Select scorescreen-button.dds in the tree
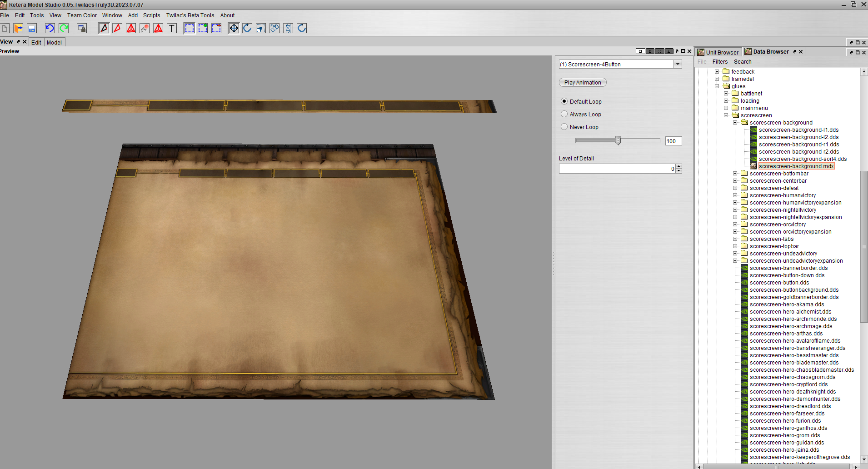Image resolution: width=868 pixels, height=469 pixels. [x=779, y=283]
